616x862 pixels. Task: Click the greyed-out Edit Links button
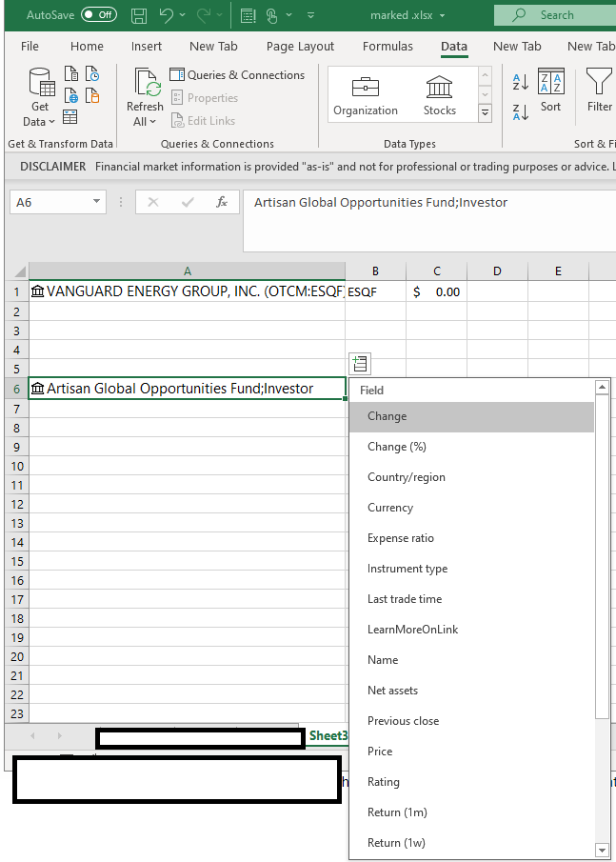pyautogui.click(x=204, y=120)
